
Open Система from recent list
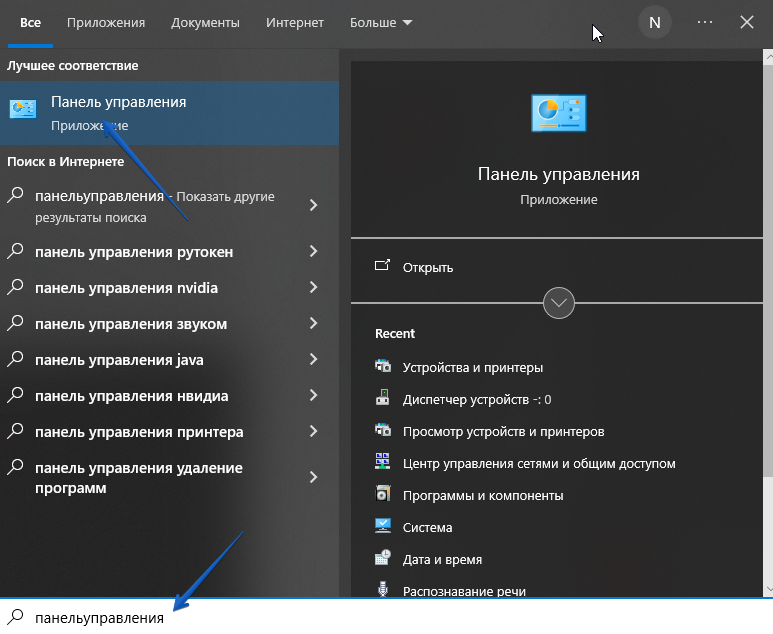tap(427, 527)
